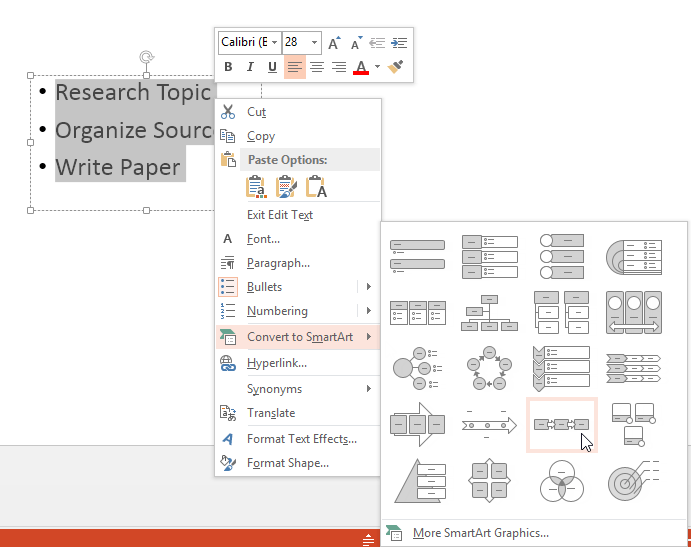691x547 pixels.
Task: Select Vertical Circle List SmartArt layout
Action: tap(562, 257)
